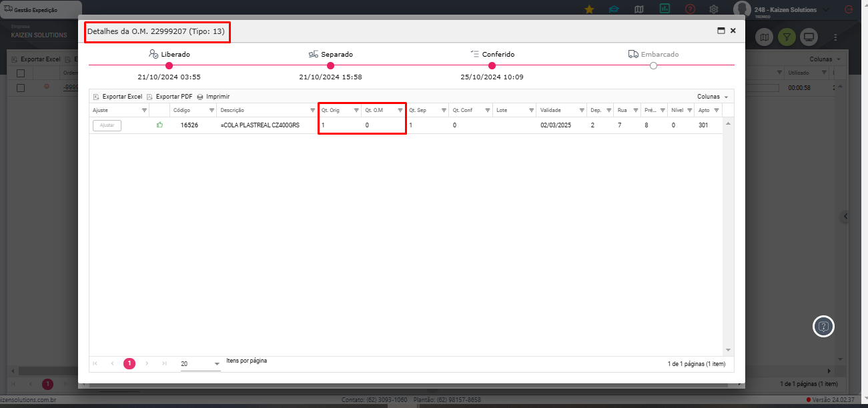The height and width of the screenshot is (408, 868).
Task: Open the settings gear icon
Action: coord(714,9)
